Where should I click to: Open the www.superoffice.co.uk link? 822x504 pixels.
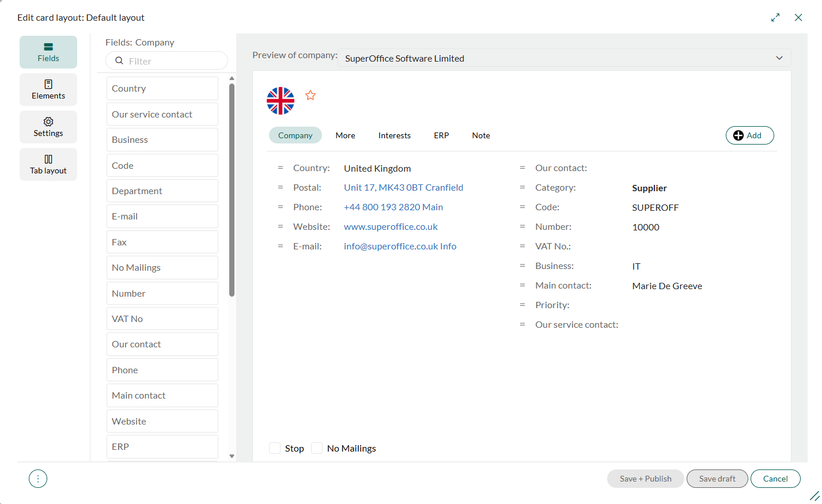tap(391, 226)
